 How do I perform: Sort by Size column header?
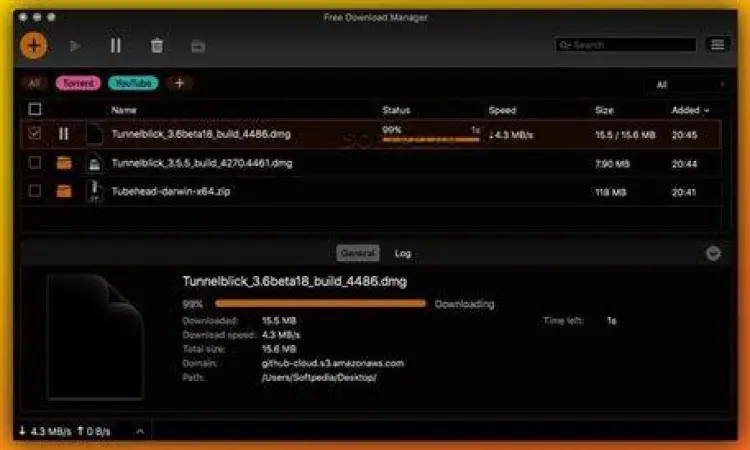click(604, 110)
